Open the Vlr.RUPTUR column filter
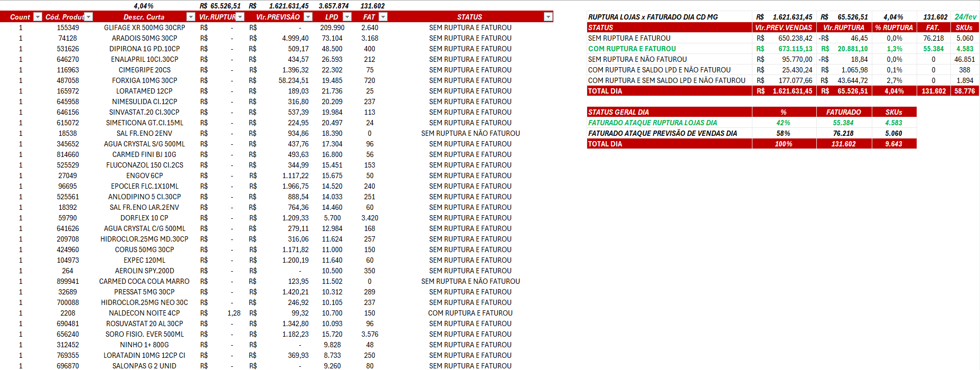The width and height of the screenshot is (980, 370). (x=240, y=17)
